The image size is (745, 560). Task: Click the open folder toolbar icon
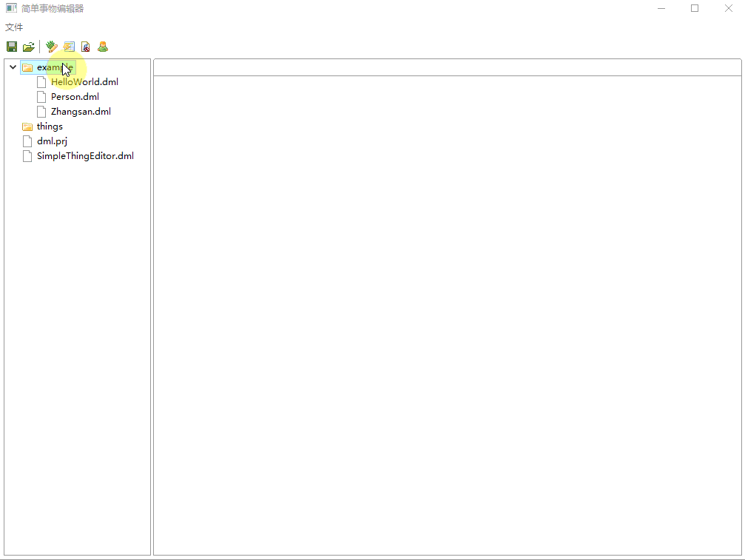coord(29,47)
